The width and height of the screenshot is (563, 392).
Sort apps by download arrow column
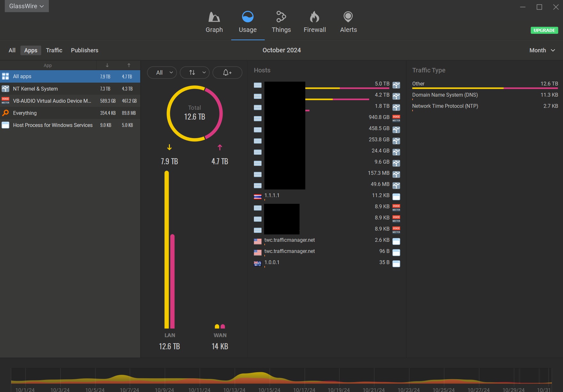(107, 65)
